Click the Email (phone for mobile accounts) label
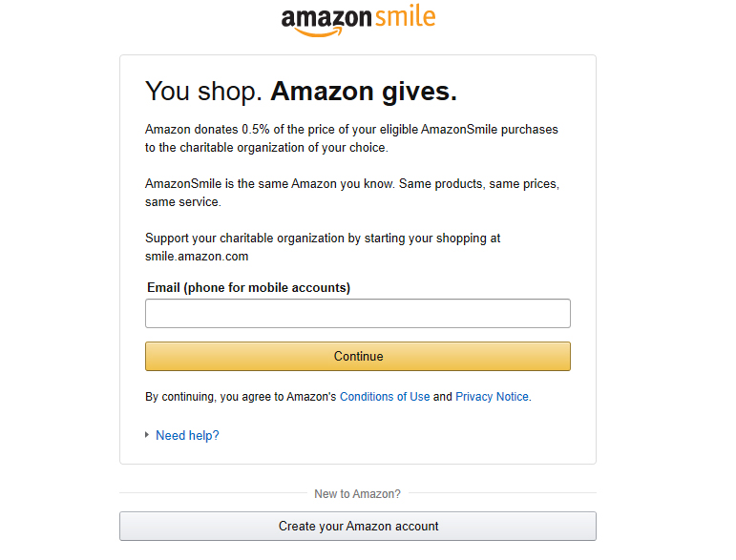Screen dimensions: 736x560 [x=249, y=287]
